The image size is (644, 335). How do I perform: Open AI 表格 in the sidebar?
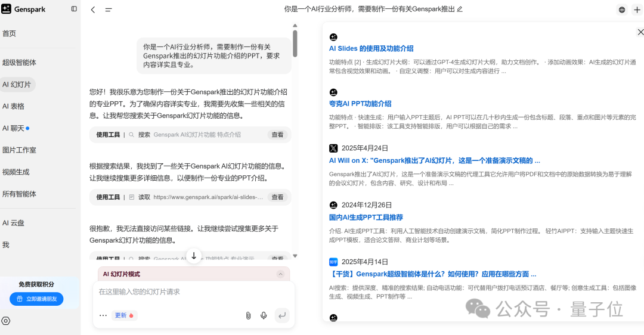[x=13, y=106]
